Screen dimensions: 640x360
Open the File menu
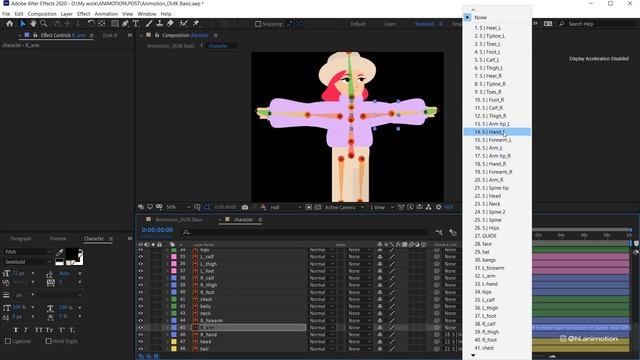6,14
